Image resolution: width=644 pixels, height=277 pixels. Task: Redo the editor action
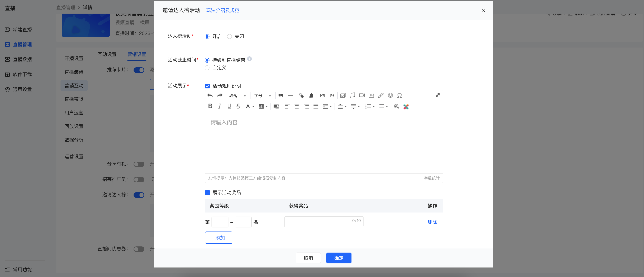[219, 95]
